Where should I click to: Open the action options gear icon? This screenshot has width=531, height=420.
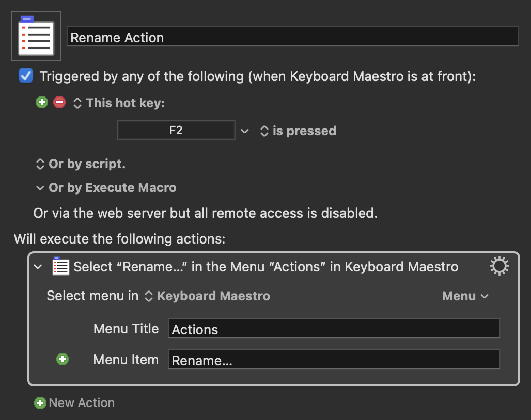[x=498, y=266]
